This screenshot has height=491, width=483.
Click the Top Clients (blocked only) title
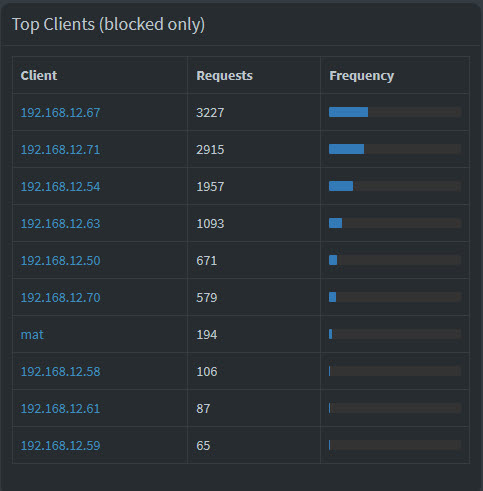point(109,25)
